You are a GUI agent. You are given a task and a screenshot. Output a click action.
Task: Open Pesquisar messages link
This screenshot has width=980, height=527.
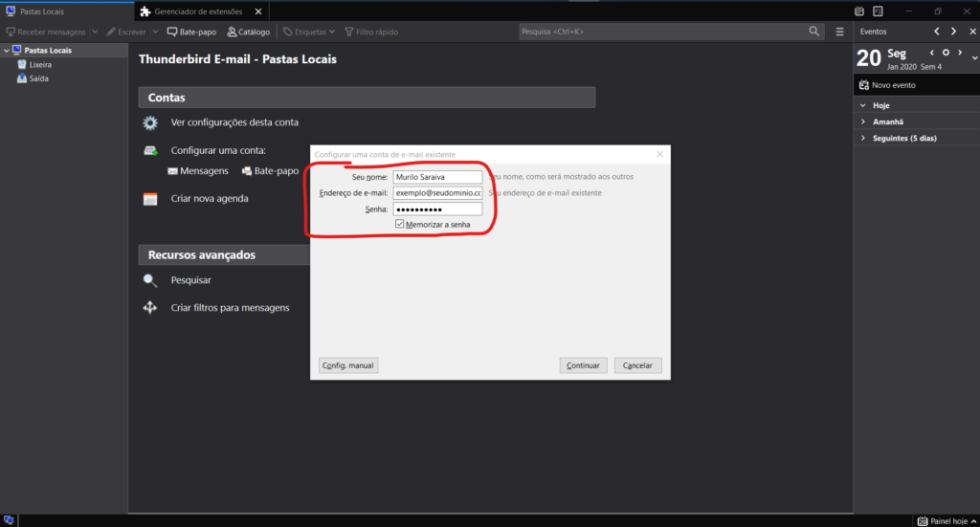pos(190,280)
